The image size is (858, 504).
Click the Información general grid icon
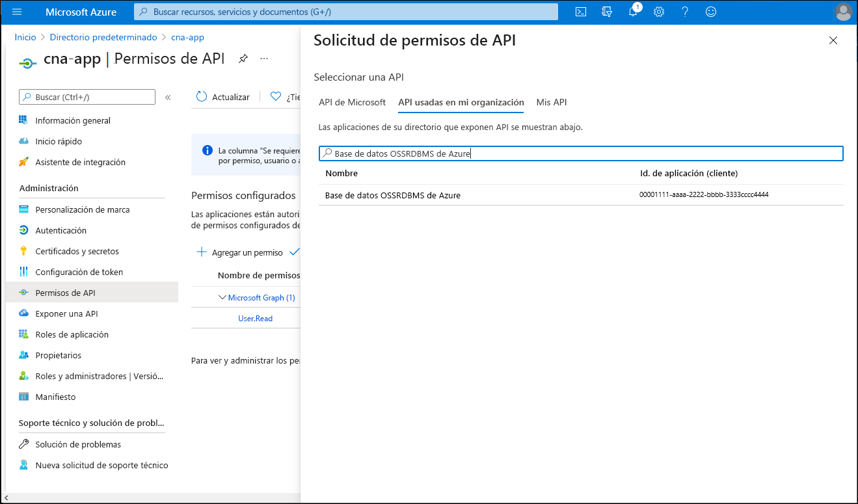pos(23,120)
